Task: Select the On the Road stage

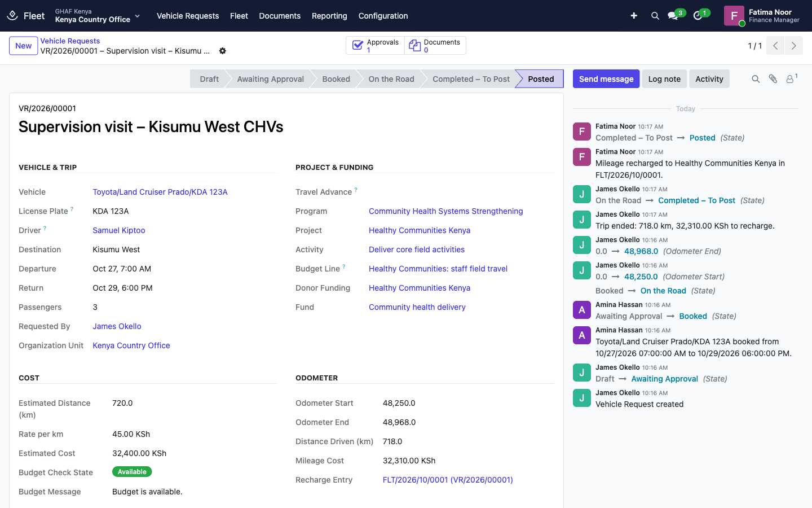Action: pos(391,79)
